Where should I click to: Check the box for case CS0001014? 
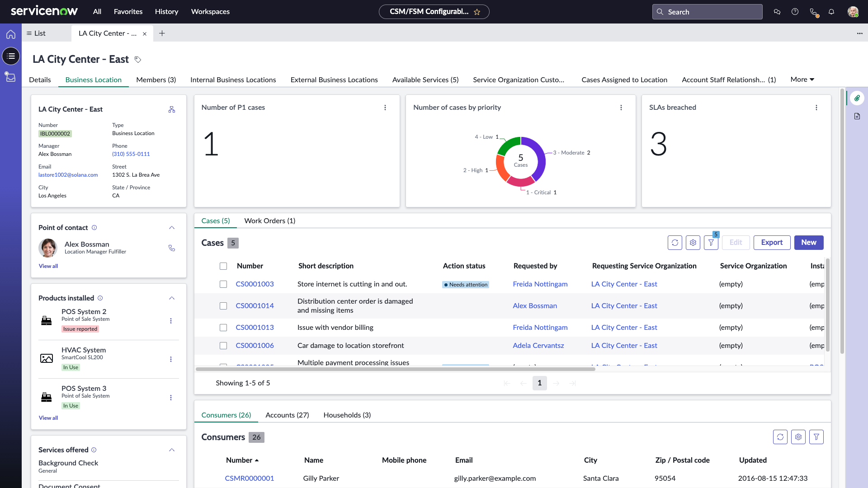click(223, 306)
